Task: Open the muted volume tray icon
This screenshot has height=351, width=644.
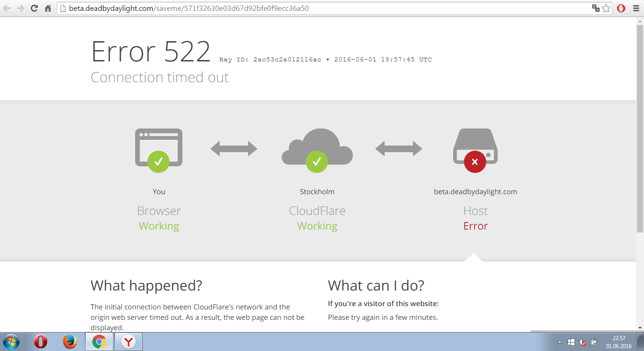Action: (583, 342)
